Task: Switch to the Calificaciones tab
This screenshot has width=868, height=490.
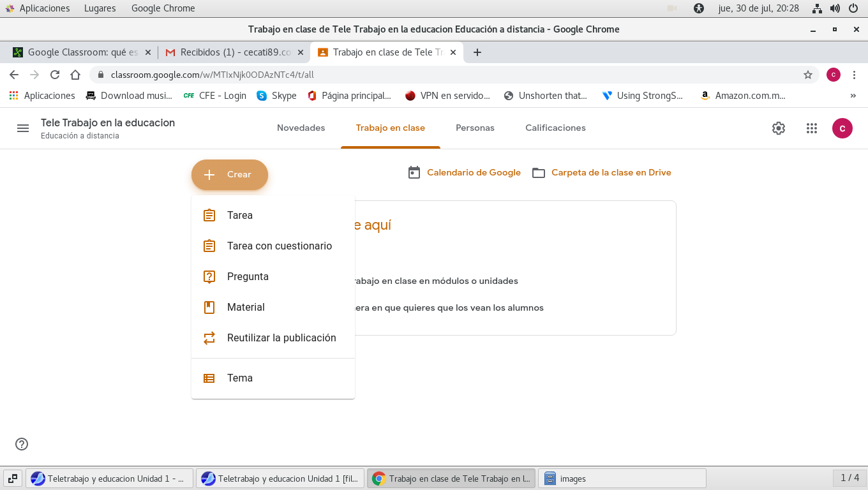Action: click(x=555, y=128)
